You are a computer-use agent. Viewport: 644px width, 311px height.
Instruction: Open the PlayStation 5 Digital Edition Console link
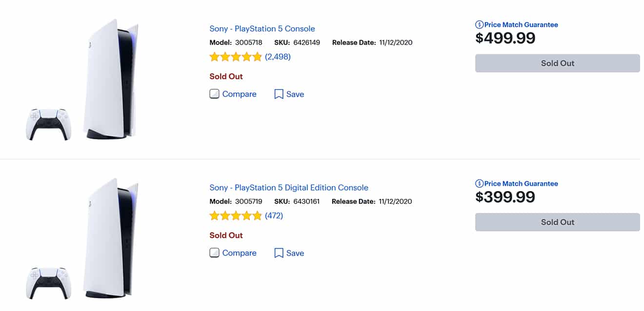289,188
